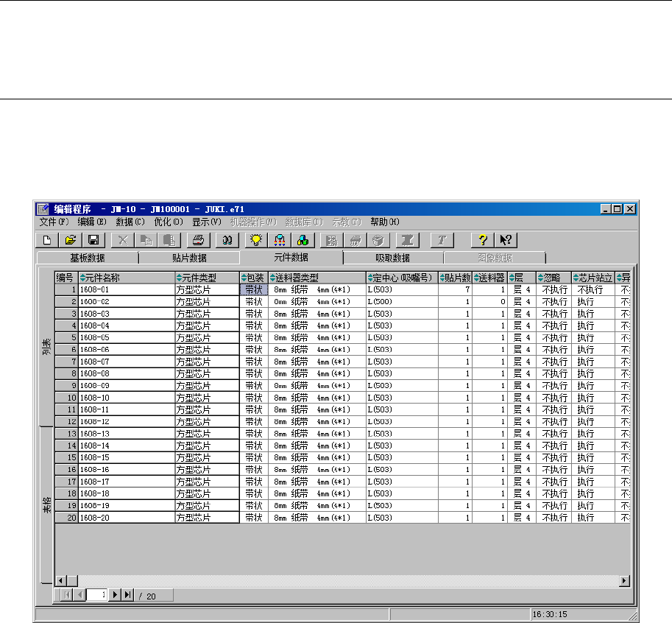
Task: Select the component name 1608-02 cell
Action: click(x=127, y=302)
